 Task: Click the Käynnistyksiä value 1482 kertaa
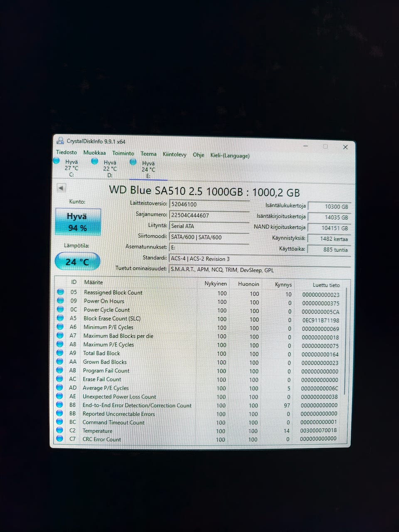pos(329,239)
